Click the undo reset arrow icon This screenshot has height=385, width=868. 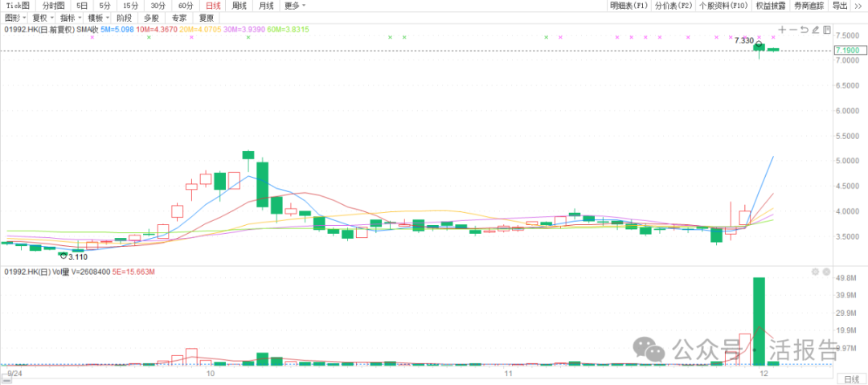pos(804,30)
